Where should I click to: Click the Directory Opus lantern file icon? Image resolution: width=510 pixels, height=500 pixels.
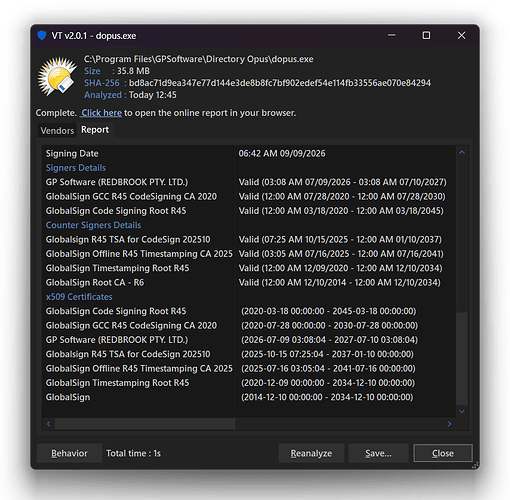click(x=57, y=77)
